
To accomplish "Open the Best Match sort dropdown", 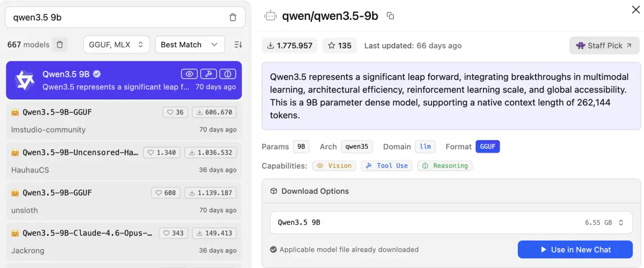I will click(190, 45).
